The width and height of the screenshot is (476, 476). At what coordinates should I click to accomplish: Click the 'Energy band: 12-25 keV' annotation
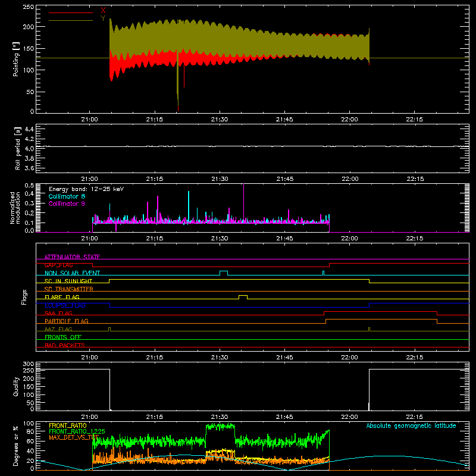click(86, 189)
